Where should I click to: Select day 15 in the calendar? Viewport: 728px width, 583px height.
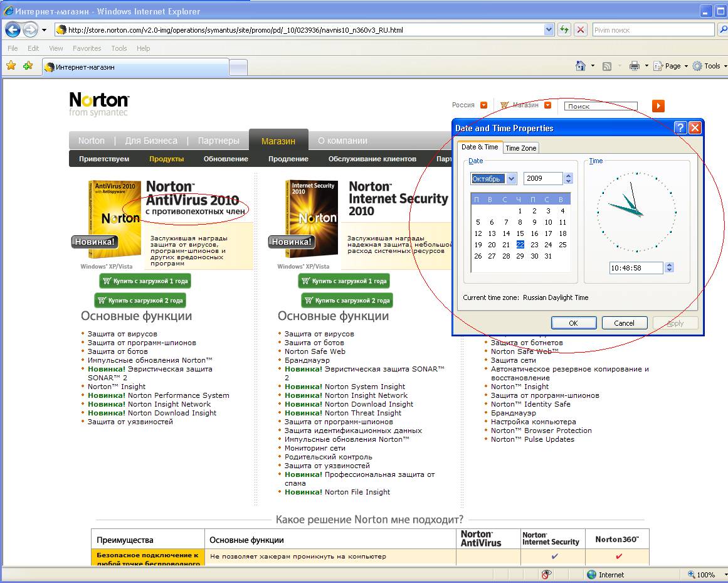coord(520,233)
